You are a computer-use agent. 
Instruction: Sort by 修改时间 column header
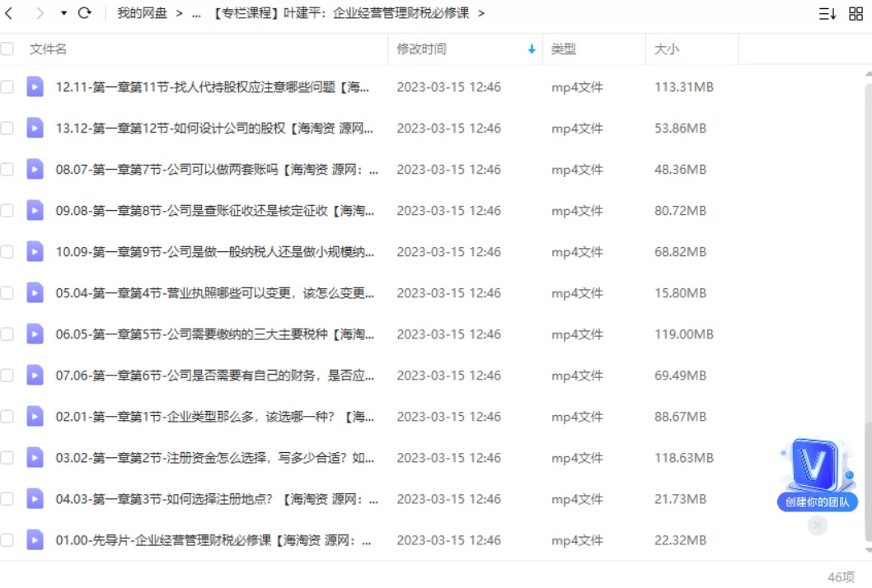[421, 49]
